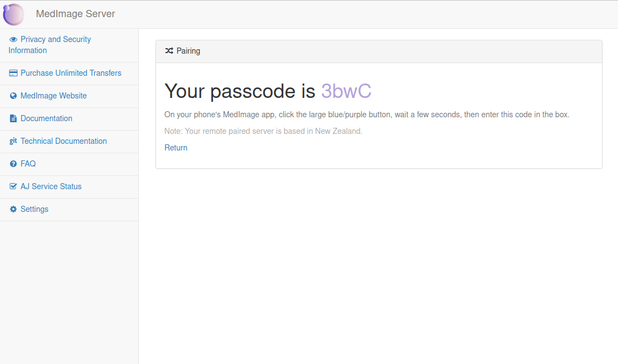This screenshot has width=618, height=364.
Task: Open Technical Documentation
Action: click(64, 141)
